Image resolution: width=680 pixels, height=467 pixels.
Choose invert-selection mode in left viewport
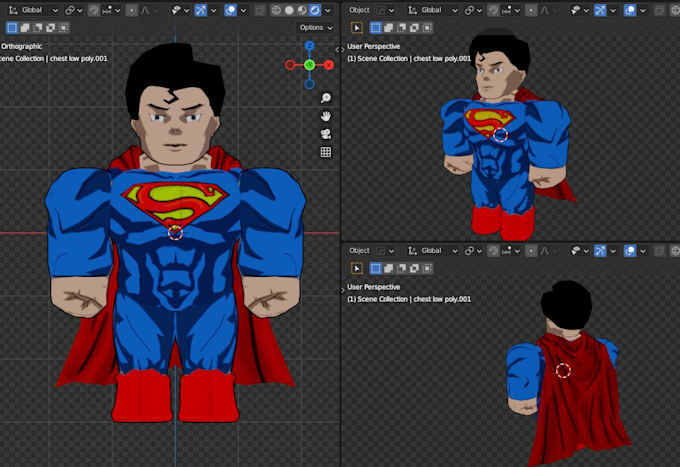click(51, 28)
